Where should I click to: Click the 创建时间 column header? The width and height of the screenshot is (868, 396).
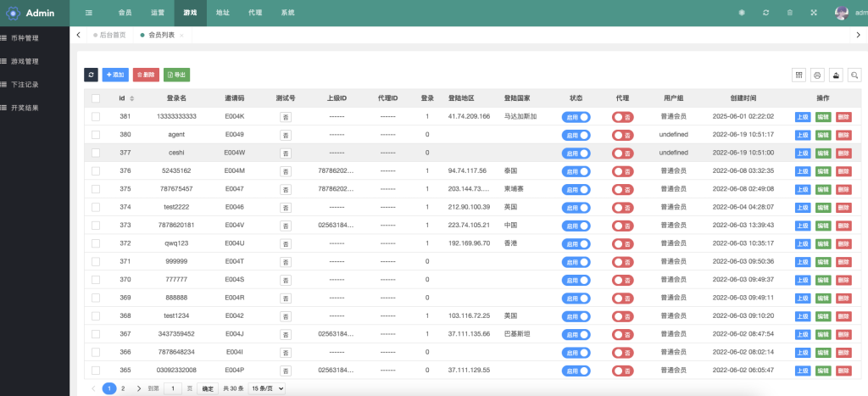pyautogui.click(x=743, y=98)
